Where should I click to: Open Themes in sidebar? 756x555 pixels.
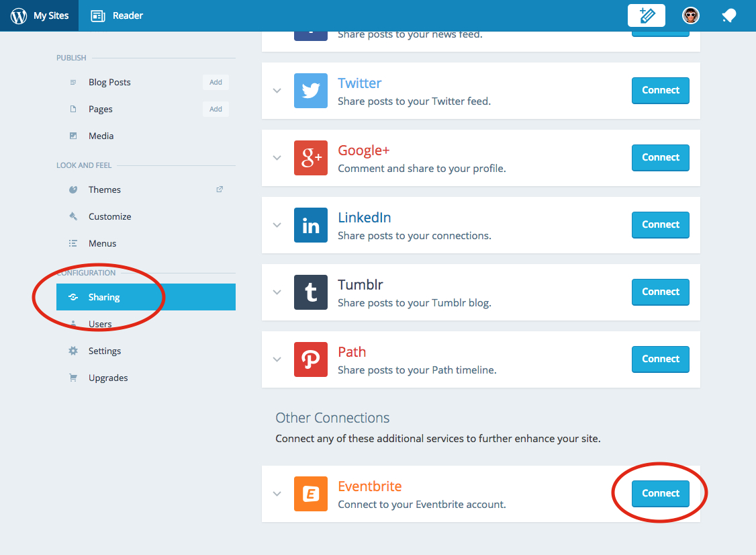click(x=105, y=189)
